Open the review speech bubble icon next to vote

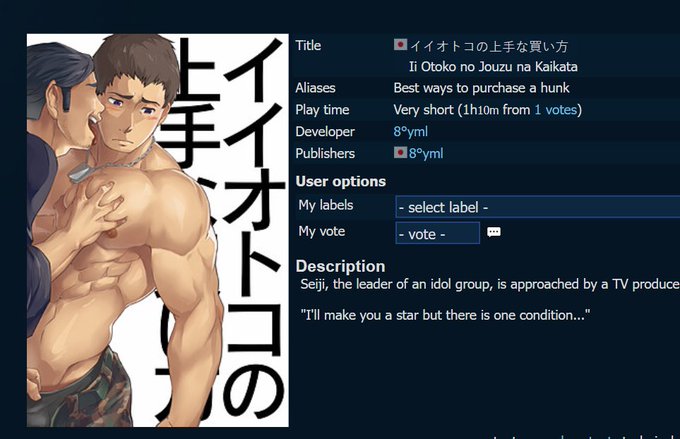point(494,232)
